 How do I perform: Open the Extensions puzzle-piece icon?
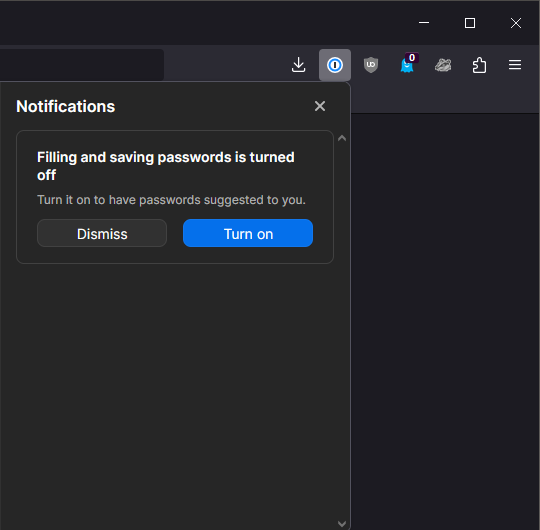coord(479,65)
